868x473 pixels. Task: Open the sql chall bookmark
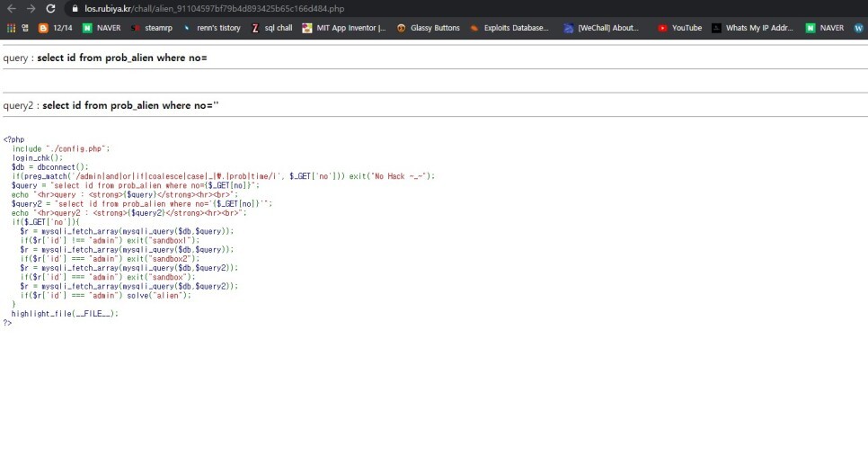point(271,28)
